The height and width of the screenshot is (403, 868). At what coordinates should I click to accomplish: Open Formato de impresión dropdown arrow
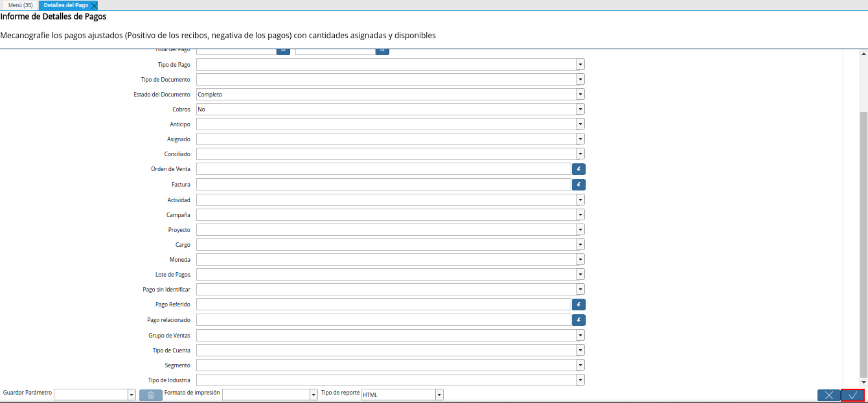pyautogui.click(x=314, y=395)
